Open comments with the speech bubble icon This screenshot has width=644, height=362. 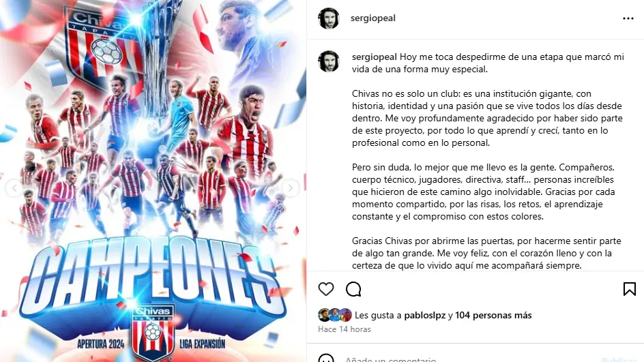[x=353, y=289]
